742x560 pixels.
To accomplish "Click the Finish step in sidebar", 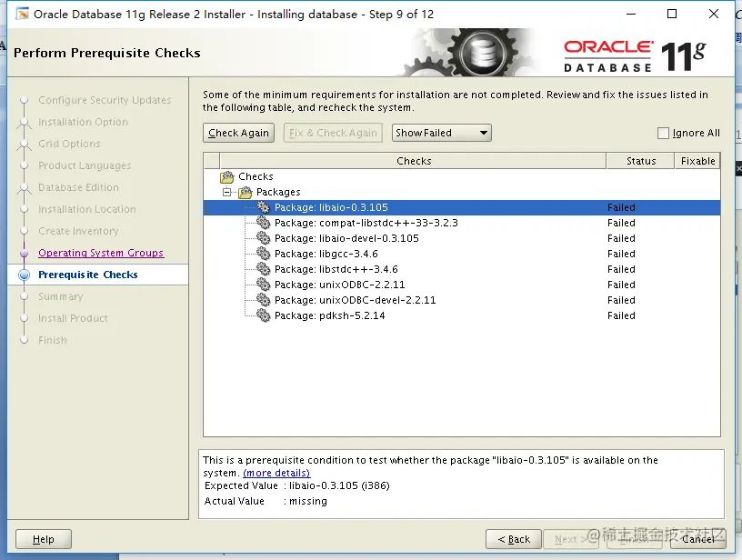I will [53, 340].
